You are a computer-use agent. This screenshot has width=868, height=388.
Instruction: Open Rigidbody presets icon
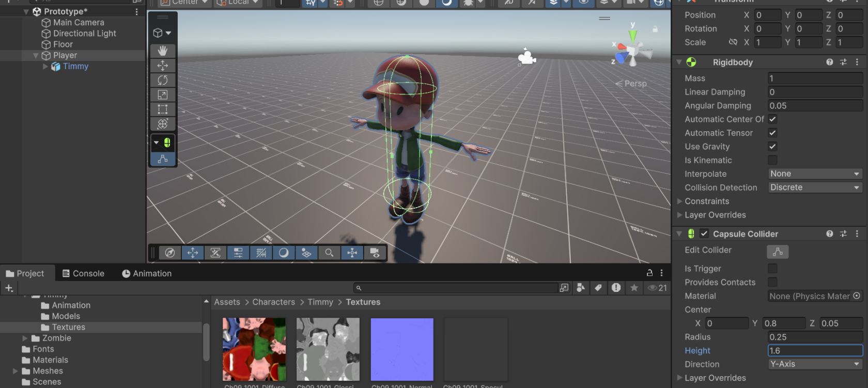pyautogui.click(x=843, y=62)
